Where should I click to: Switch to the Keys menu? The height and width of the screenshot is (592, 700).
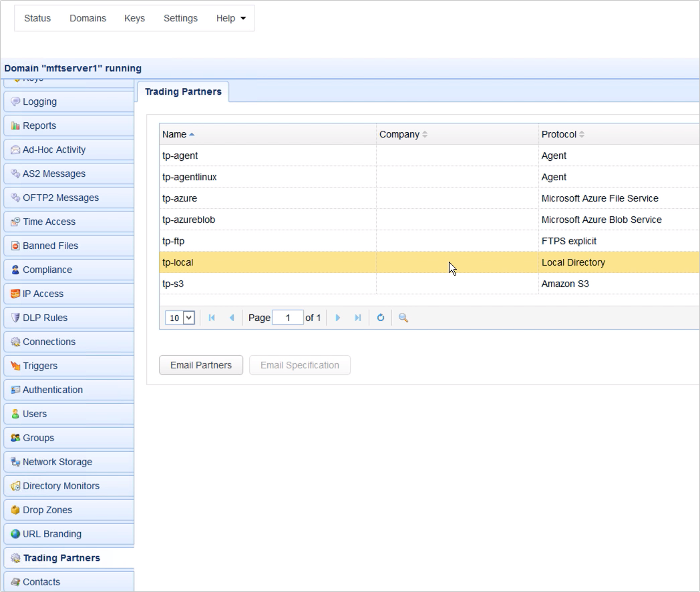tap(134, 18)
